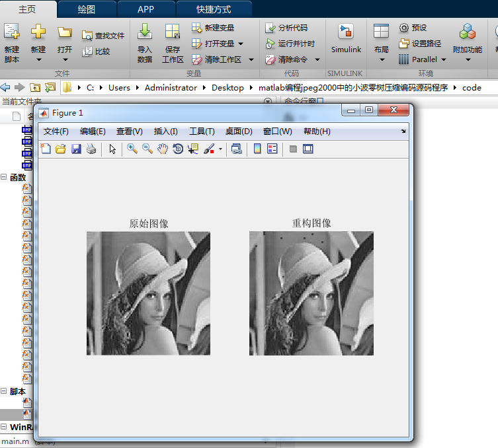Click the browse for folder icon
The image size is (498, 448).
50,87
